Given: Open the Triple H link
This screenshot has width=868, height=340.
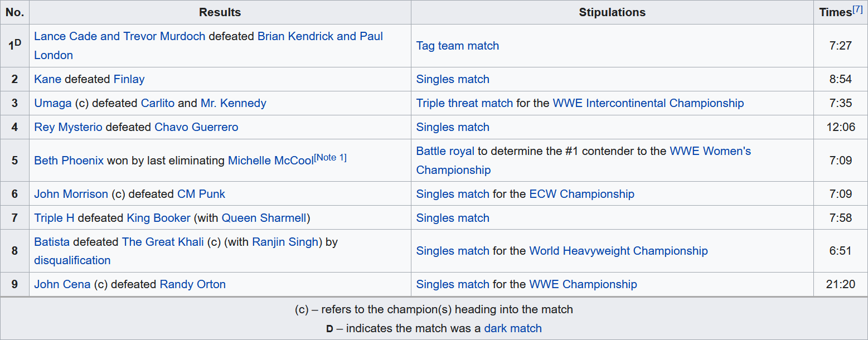Looking at the screenshot, I should point(54,218).
